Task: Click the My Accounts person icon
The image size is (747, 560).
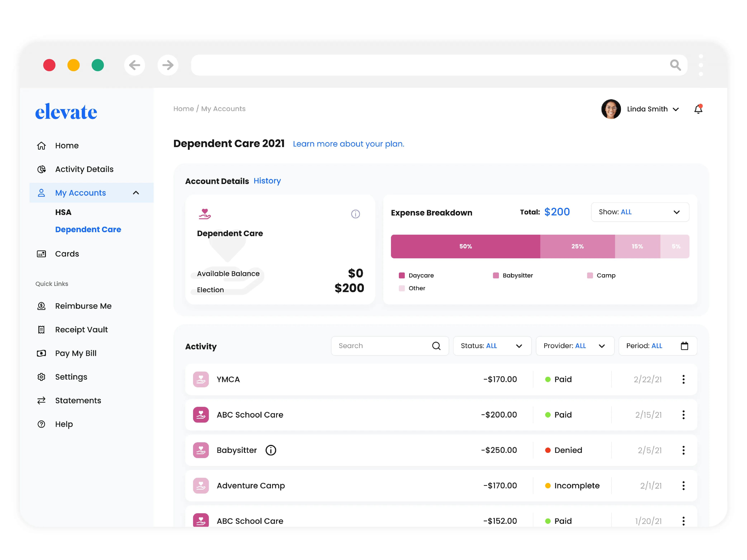Action: (41, 193)
